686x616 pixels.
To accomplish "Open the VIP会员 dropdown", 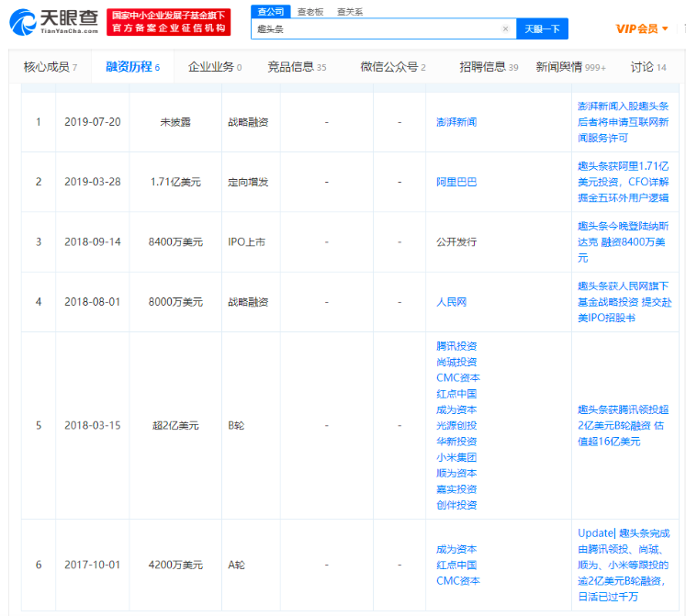I will click(x=637, y=28).
